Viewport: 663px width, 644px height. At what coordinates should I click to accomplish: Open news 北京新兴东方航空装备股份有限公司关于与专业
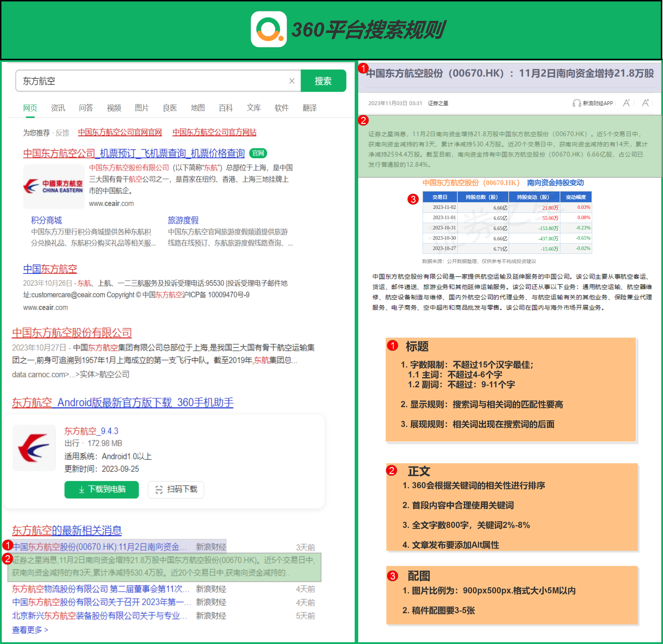(x=99, y=616)
